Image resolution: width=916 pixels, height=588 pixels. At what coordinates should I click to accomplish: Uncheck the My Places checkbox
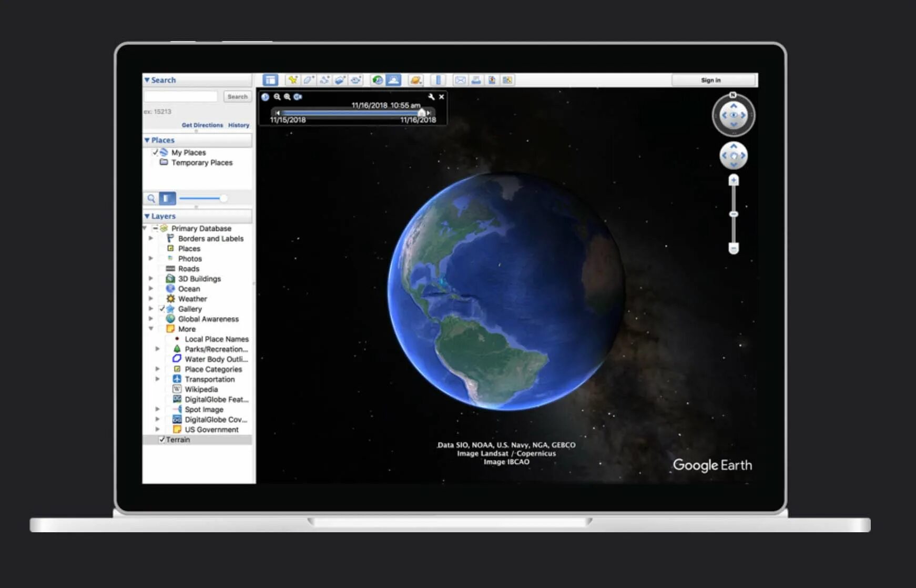tap(155, 153)
